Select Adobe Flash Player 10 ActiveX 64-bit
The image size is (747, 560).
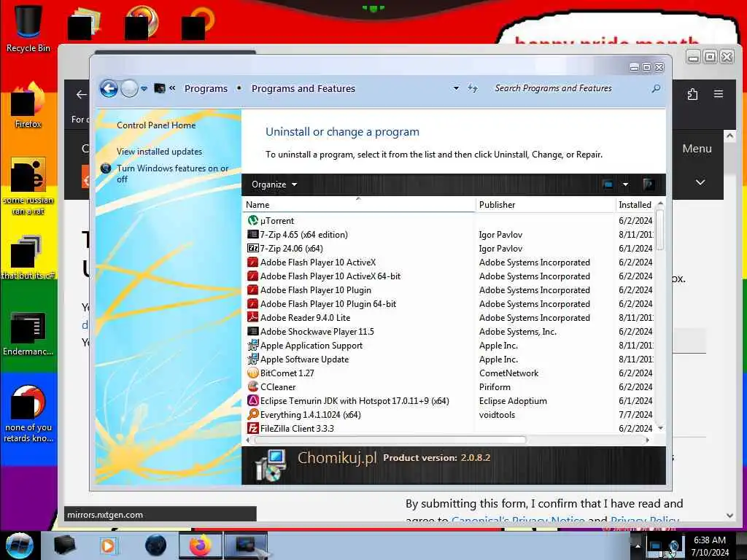point(330,276)
